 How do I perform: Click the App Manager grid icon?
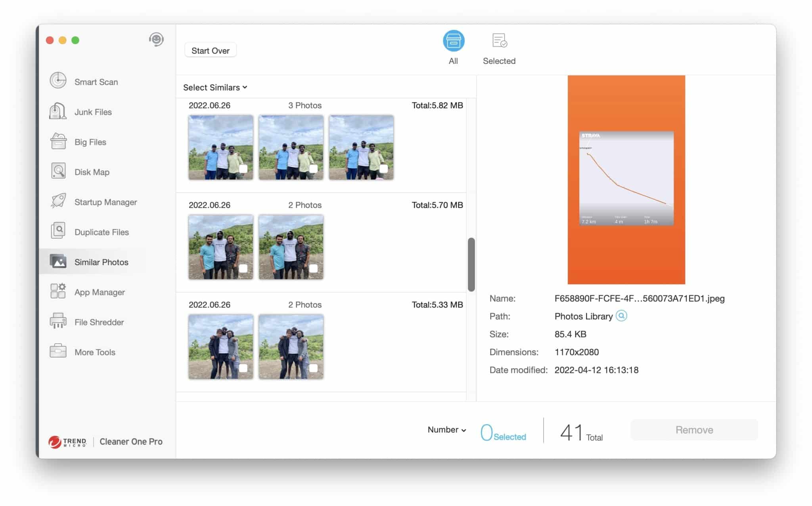pyautogui.click(x=58, y=291)
